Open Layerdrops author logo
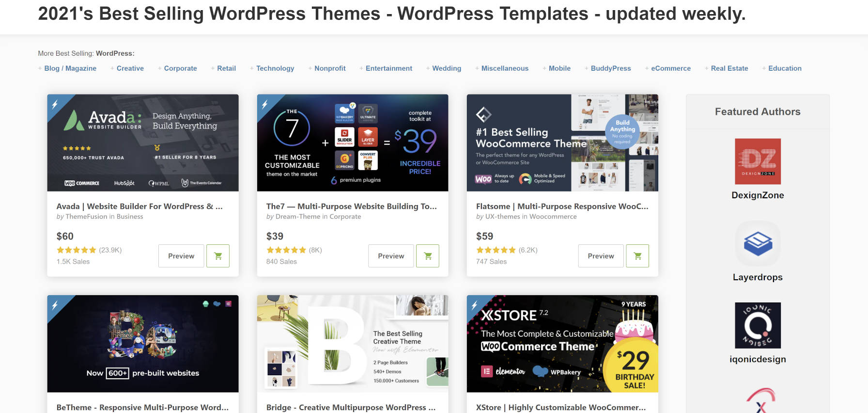The height and width of the screenshot is (413, 868). 758,243
